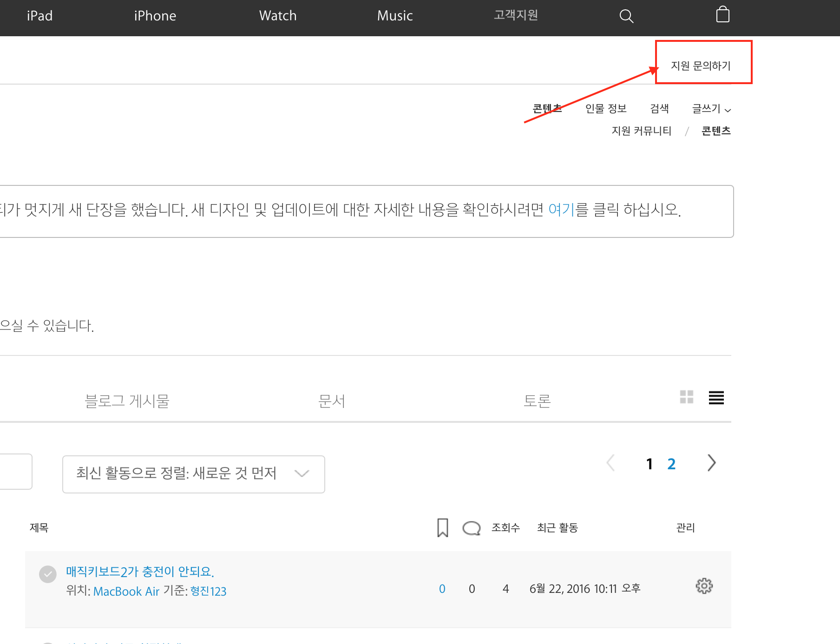Click the 지원 문의하기 link
The width and height of the screenshot is (840, 644).
click(701, 66)
